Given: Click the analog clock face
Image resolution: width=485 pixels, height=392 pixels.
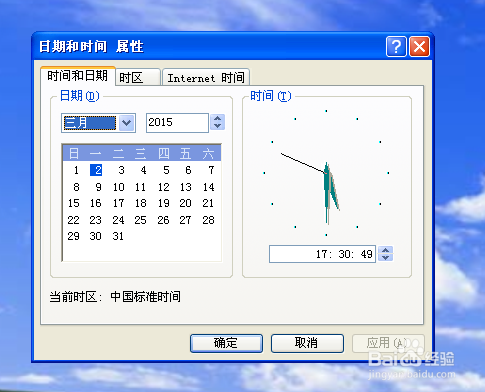Looking at the screenshot, I should pyautogui.click(x=326, y=173).
